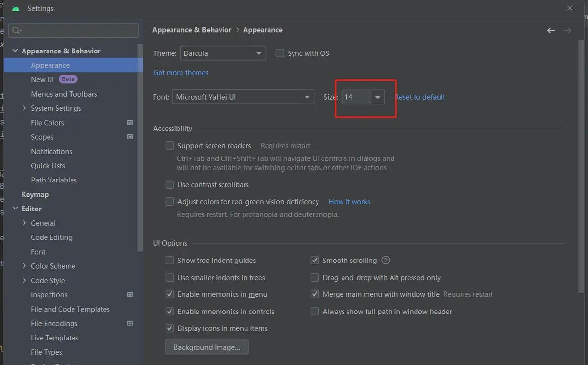Open the Theme dropdown showing Darcula

(223, 53)
